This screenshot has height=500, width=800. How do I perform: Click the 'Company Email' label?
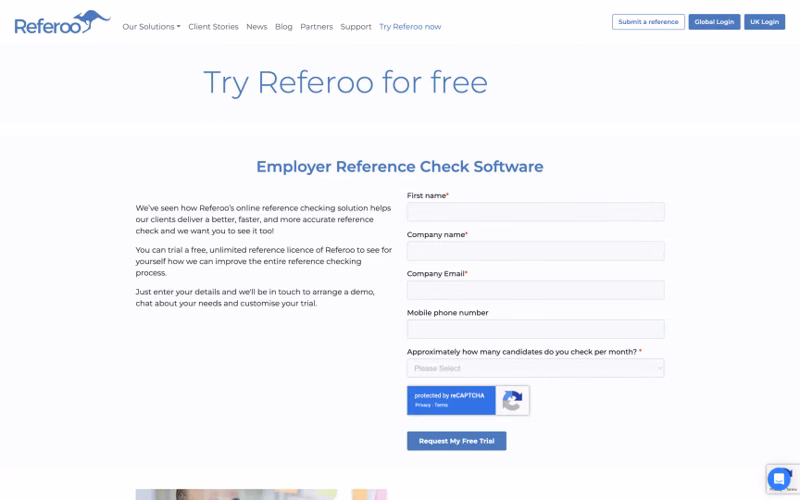click(x=437, y=273)
